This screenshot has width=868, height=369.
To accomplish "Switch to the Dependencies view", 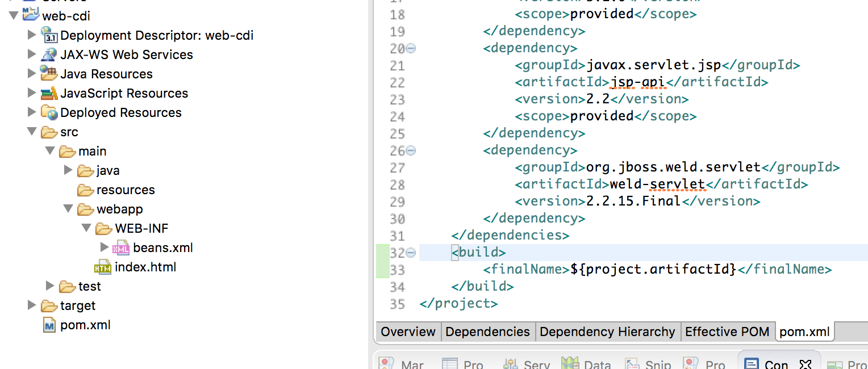I will 487,332.
